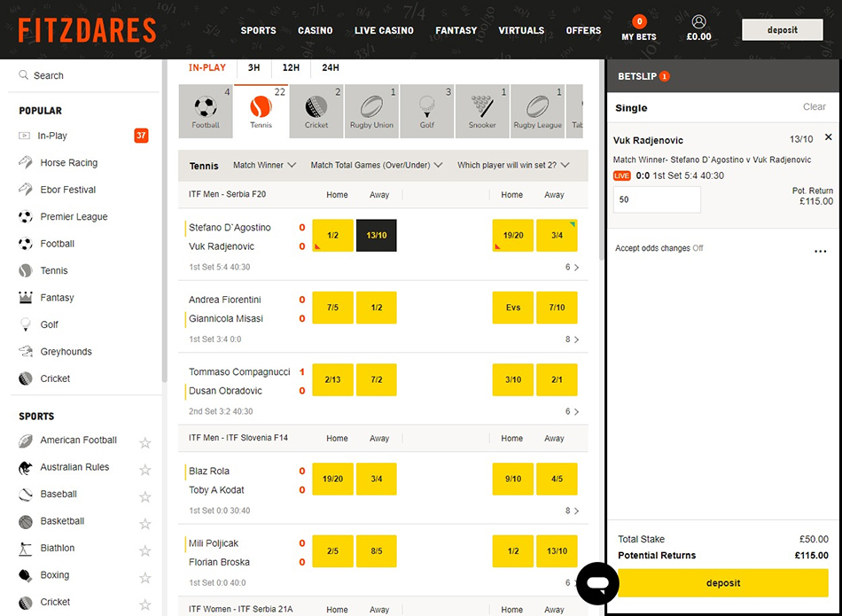
Task: Open the Sports top menu
Action: tap(258, 31)
